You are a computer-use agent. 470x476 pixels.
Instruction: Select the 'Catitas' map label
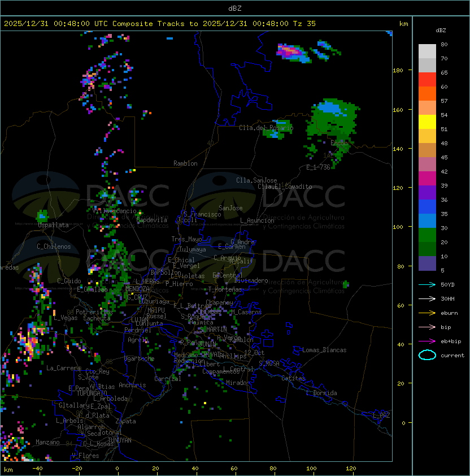click(x=293, y=378)
